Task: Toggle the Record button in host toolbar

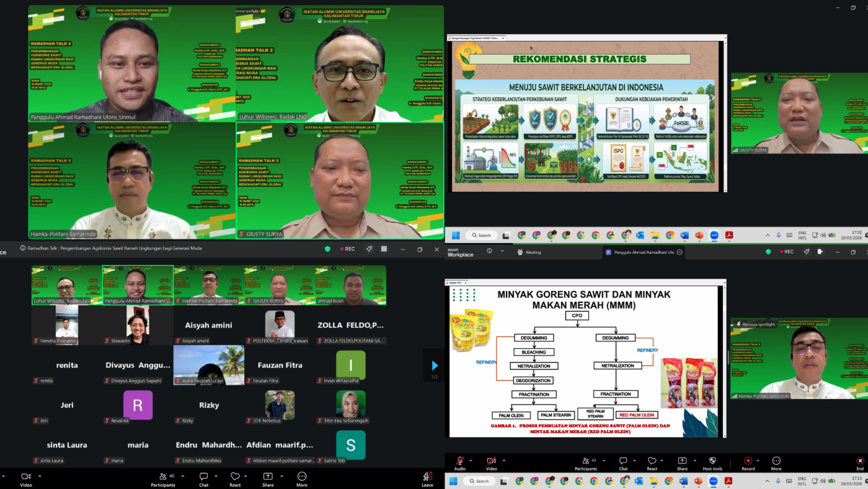Action: [x=748, y=461]
